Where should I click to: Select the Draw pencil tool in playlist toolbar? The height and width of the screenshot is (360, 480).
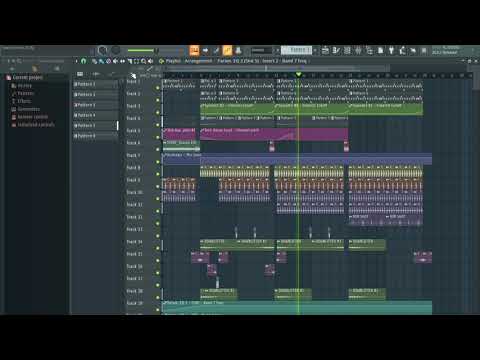[94, 61]
